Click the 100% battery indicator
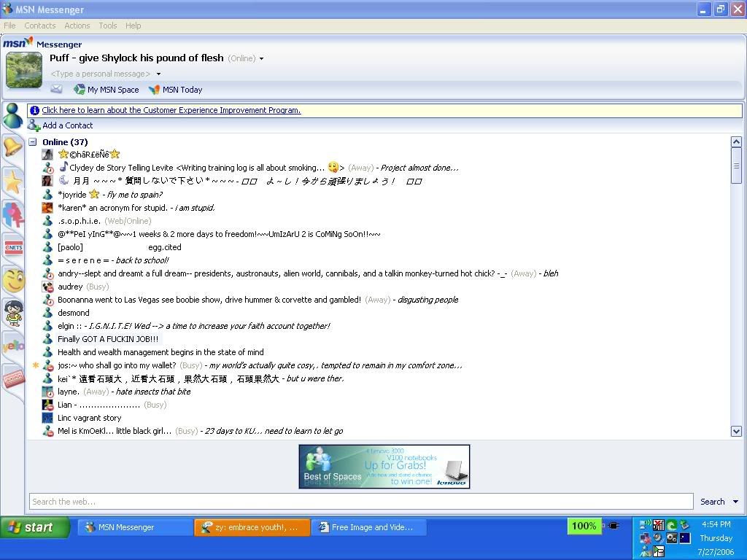This screenshot has width=747, height=560. pos(584,526)
